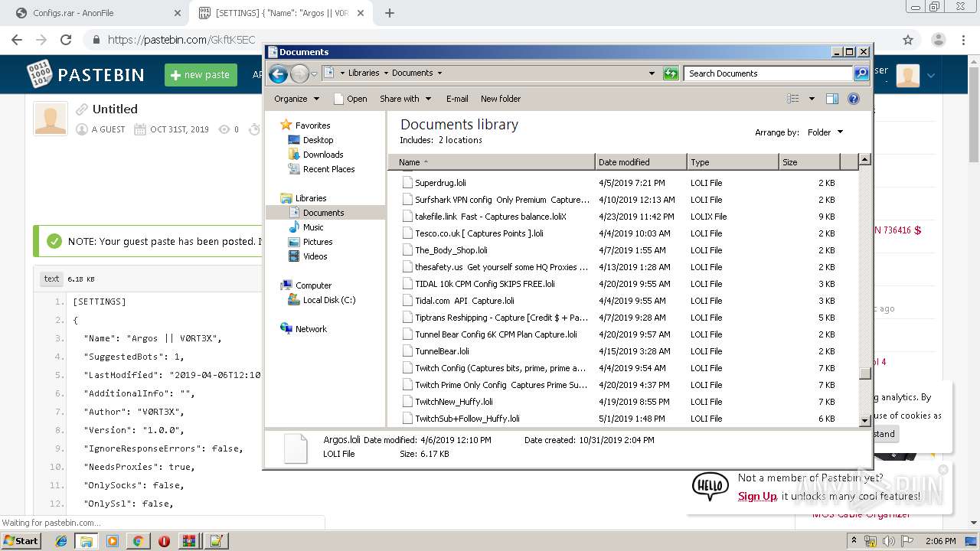
Task: Open view options dropdown arrow
Action: coord(812,99)
